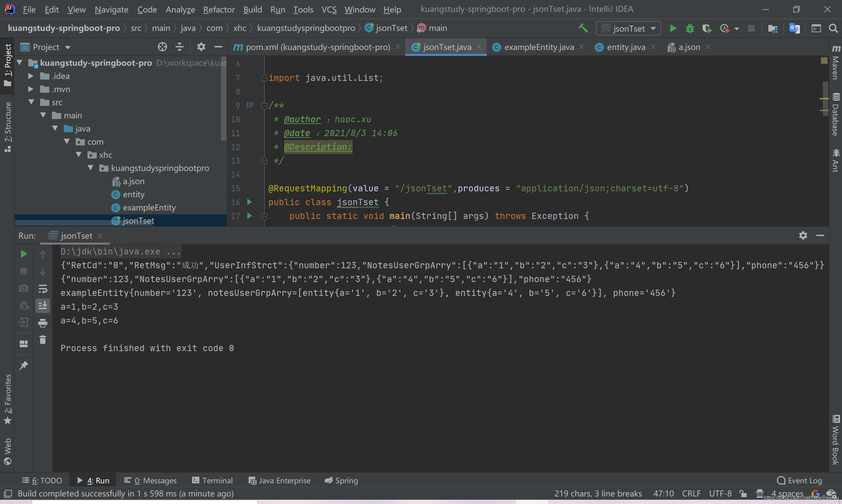Collapse the src folder in tree

31,102
